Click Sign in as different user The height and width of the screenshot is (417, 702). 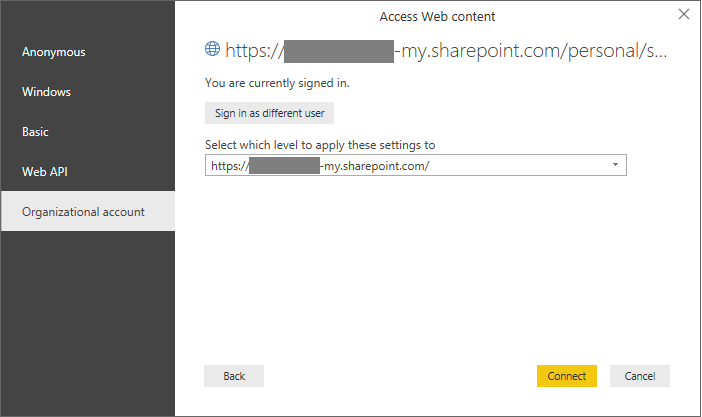(x=270, y=113)
